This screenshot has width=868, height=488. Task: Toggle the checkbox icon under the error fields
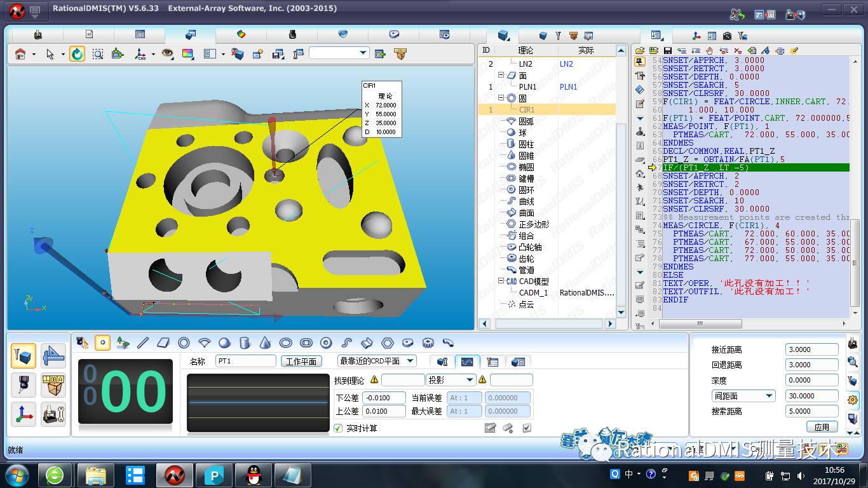pyautogui.click(x=527, y=428)
